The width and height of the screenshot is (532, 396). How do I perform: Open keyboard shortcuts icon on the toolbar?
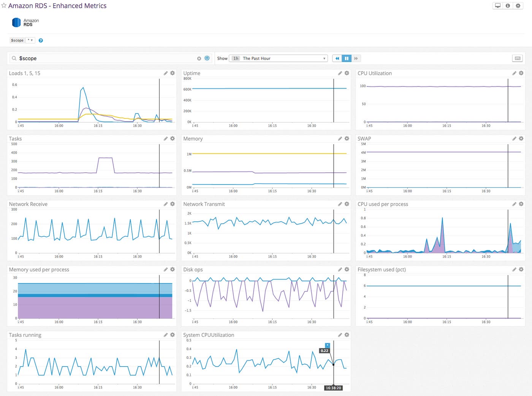tap(517, 58)
